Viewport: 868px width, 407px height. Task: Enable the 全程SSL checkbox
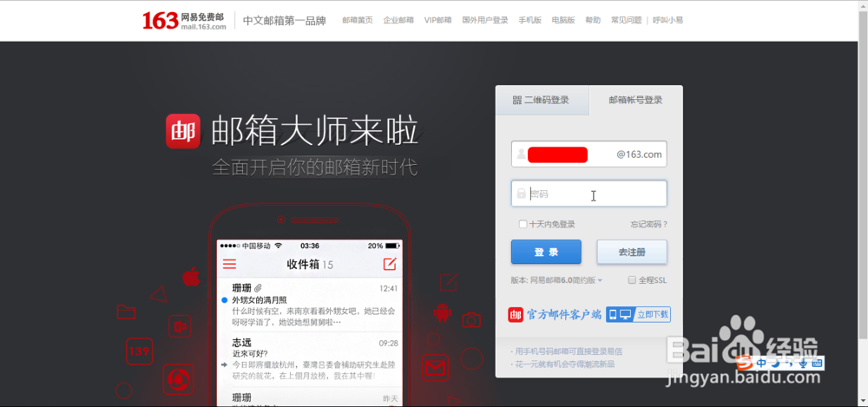(632, 280)
